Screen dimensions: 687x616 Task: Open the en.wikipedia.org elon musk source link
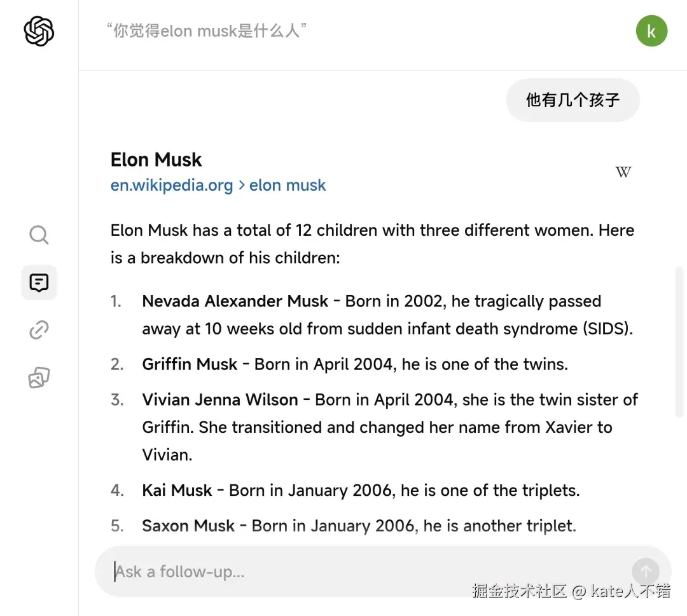point(218,185)
